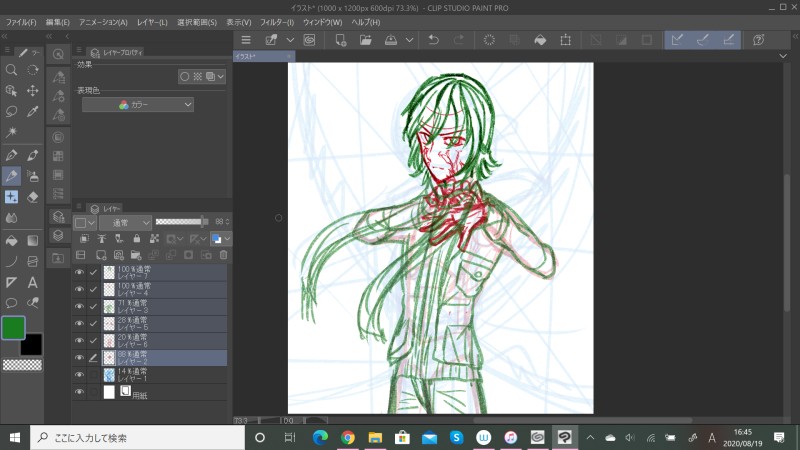Viewport: 800px width, 450px height.
Task: Toggle visibility of レイヤー 1
Action: 79,374
